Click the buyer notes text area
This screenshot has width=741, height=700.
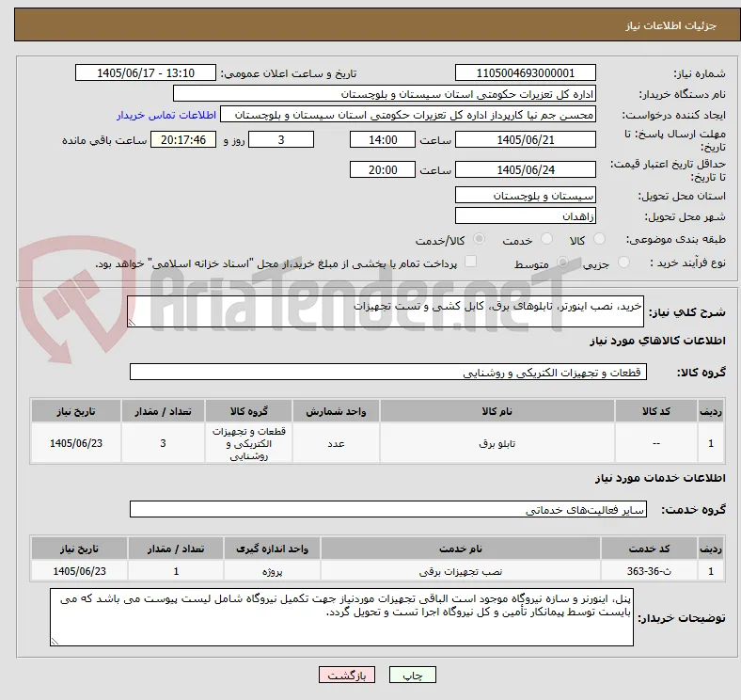pyautogui.click(x=341, y=617)
